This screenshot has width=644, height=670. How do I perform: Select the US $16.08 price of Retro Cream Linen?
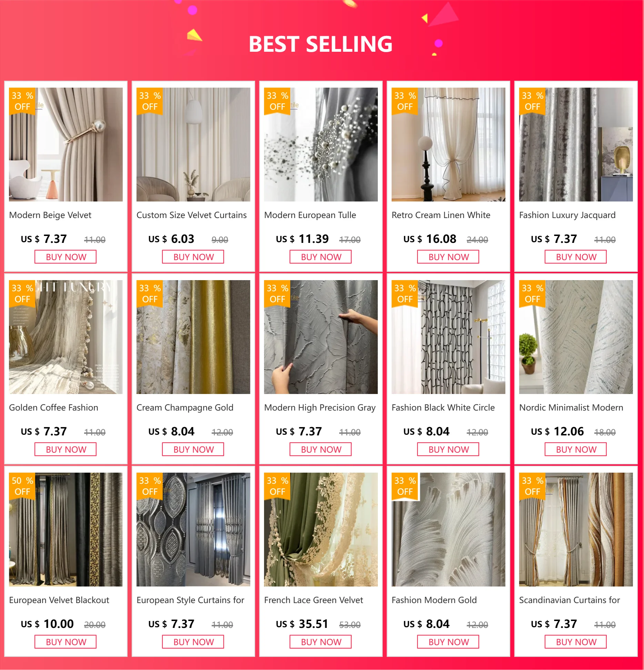coord(430,239)
